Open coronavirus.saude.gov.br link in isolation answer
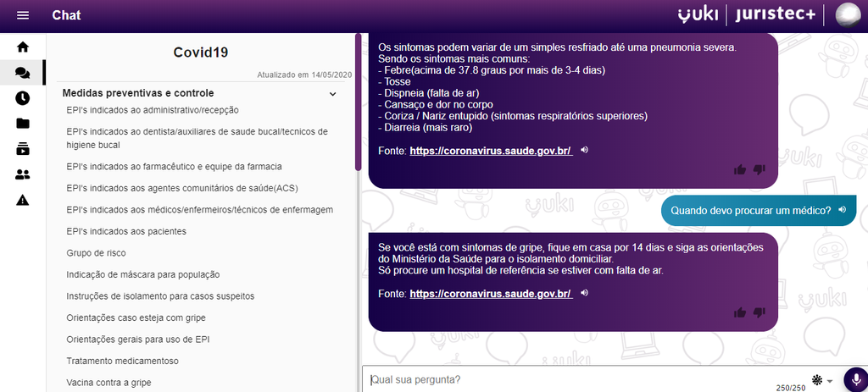Screen dimensions: 868x392 pyautogui.click(x=491, y=294)
